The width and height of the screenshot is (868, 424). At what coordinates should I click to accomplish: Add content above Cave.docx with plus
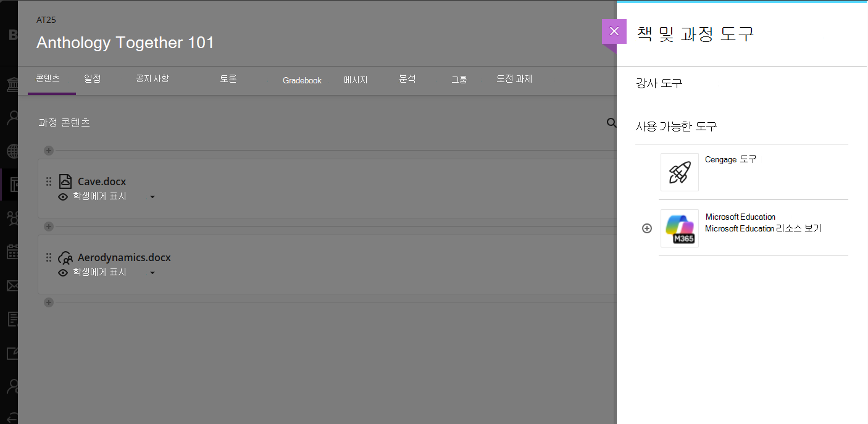click(x=49, y=151)
